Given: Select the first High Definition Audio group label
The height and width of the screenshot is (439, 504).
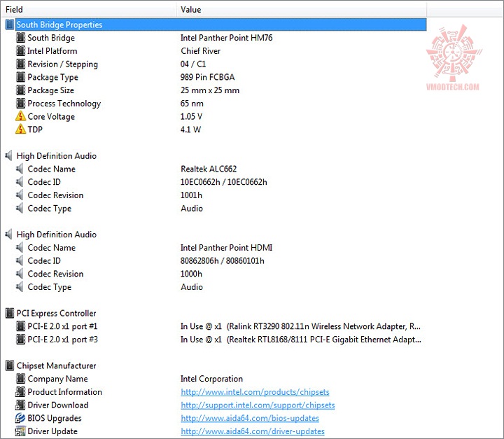Looking at the screenshot, I should [x=57, y=156].
